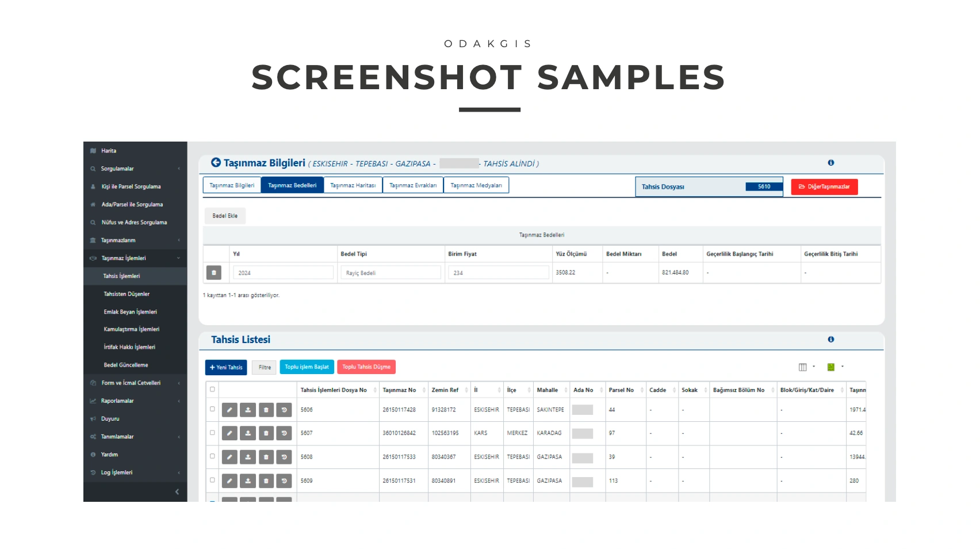
Task: Open Tahsisten Düşenler in sidebar
Action: [127, 294]
